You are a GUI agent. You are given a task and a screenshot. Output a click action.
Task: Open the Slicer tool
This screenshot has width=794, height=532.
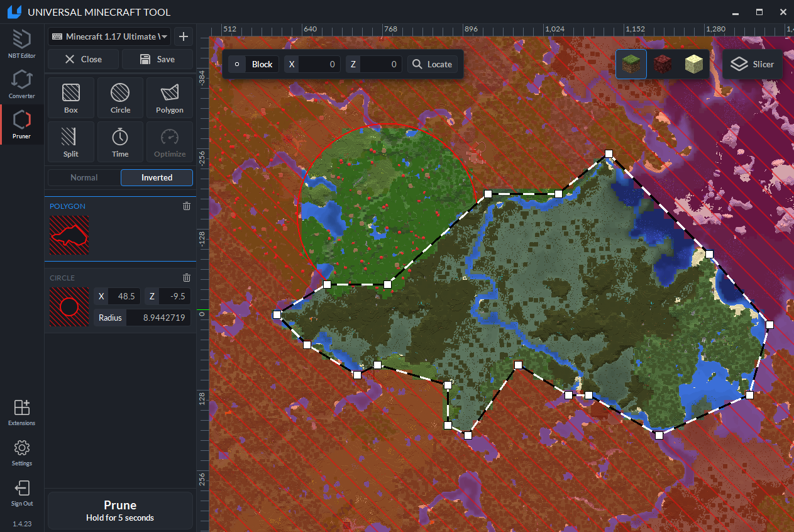pos(753,64)
